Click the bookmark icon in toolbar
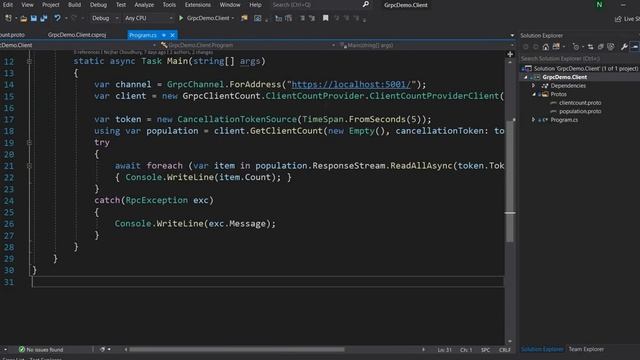The height and width of the screenshot is (360, 640). pos(325,18)
